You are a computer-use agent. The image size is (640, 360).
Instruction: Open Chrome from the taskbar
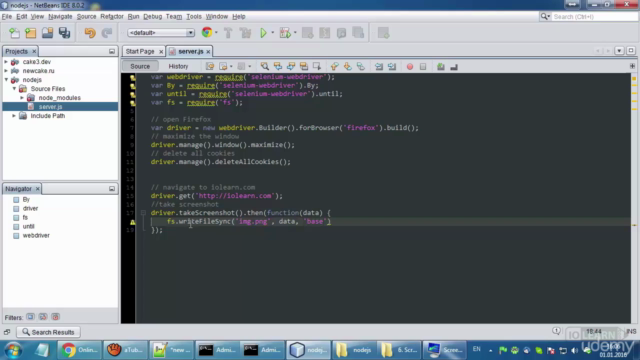click(79, 350)
